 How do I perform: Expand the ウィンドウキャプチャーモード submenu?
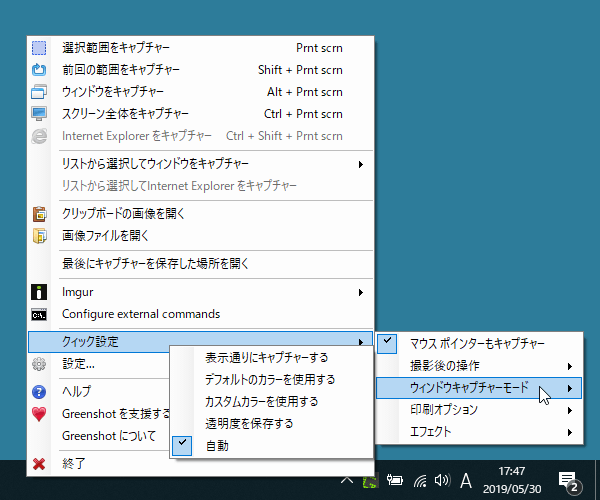click(x=479, y=388)
